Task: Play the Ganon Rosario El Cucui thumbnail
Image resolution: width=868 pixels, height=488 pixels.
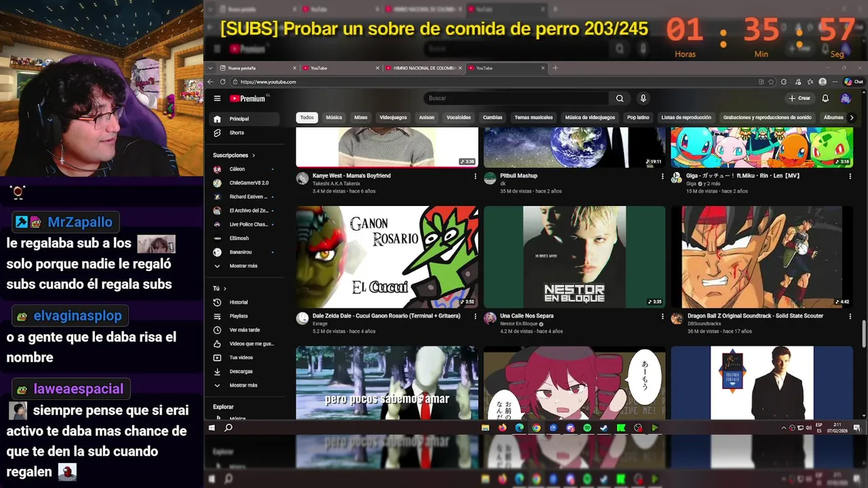Action: click(x=387, y=257)
